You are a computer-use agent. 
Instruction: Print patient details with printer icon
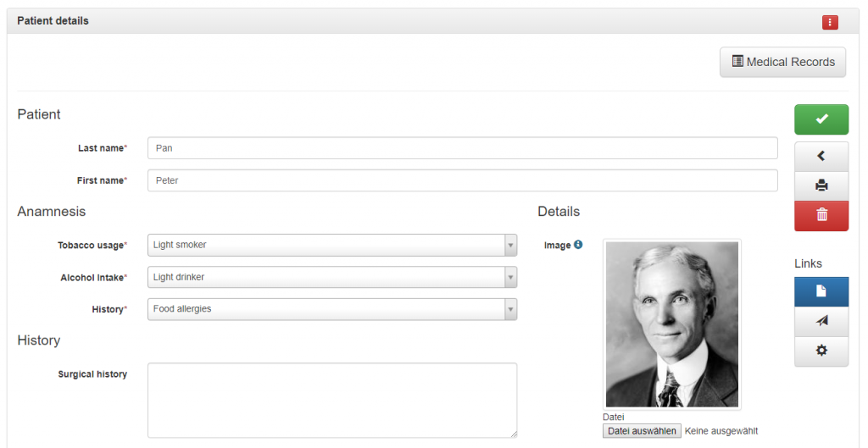pyautogui.click(x=821, y=185)
